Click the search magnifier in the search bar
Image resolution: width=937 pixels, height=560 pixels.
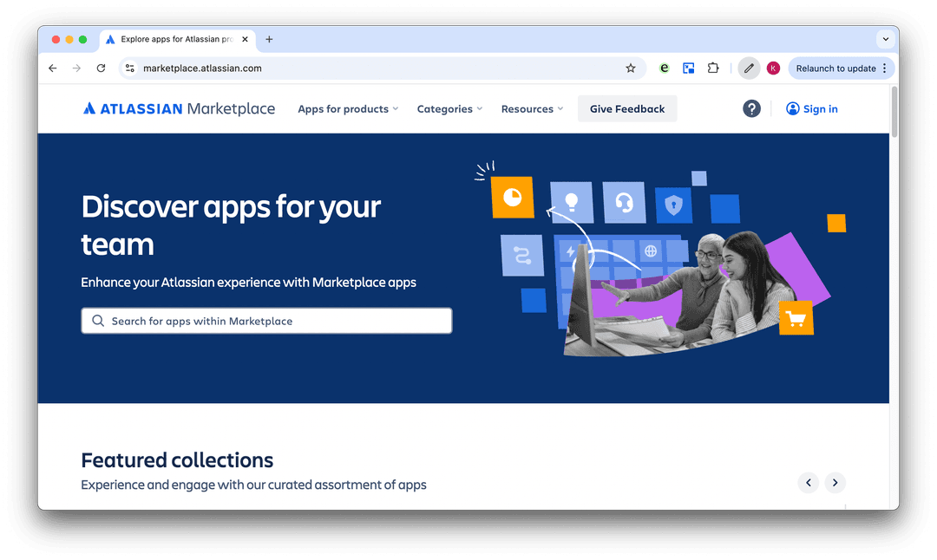98,320
